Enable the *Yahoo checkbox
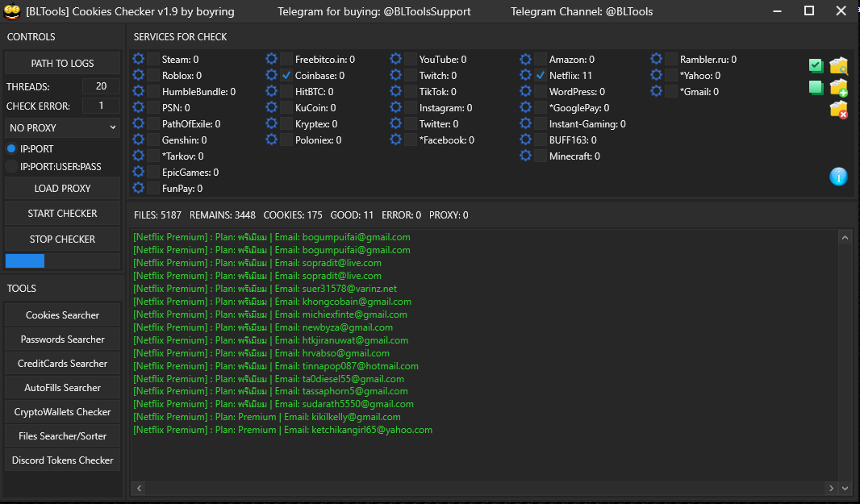Screen dimensions: 860x504 pyautogui.click(x=670, y=75)
